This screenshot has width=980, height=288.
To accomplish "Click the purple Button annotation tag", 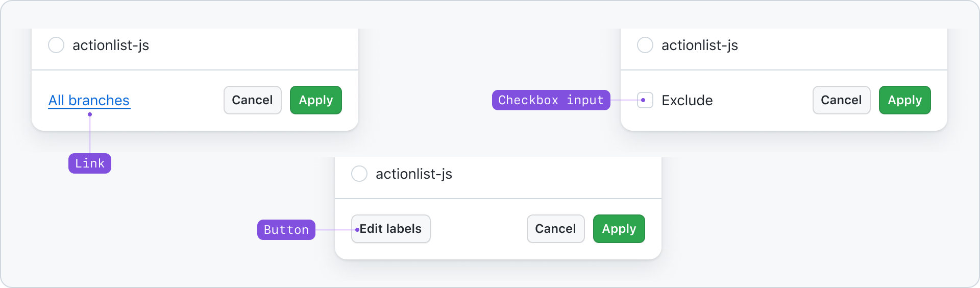I will [x=286, y=230].
